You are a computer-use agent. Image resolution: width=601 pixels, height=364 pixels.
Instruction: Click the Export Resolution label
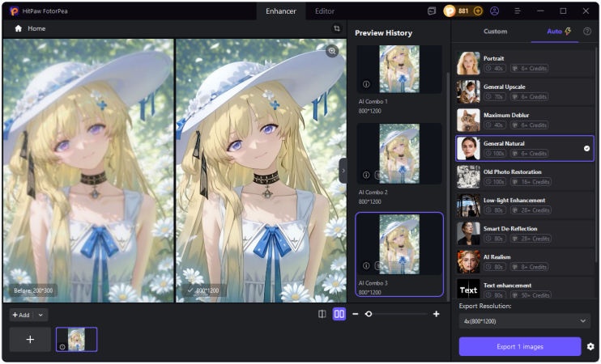[x=485, y=306]
